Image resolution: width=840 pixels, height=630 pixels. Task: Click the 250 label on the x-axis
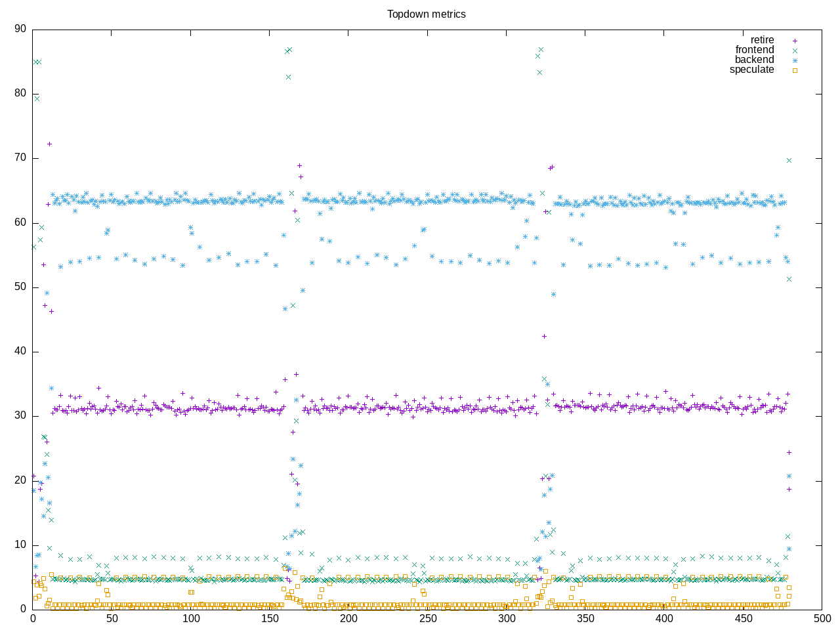pyautogui.click(x=427, y=618)
